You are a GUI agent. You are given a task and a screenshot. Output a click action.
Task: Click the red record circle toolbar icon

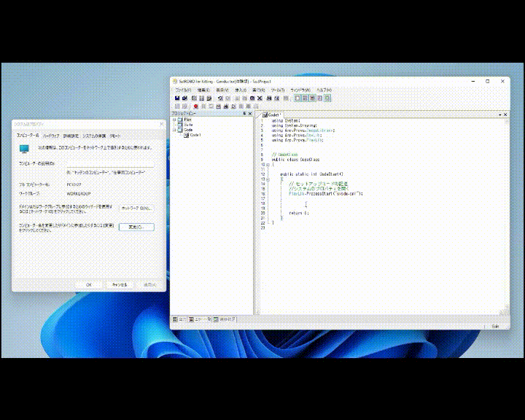[x=196, y=106]
